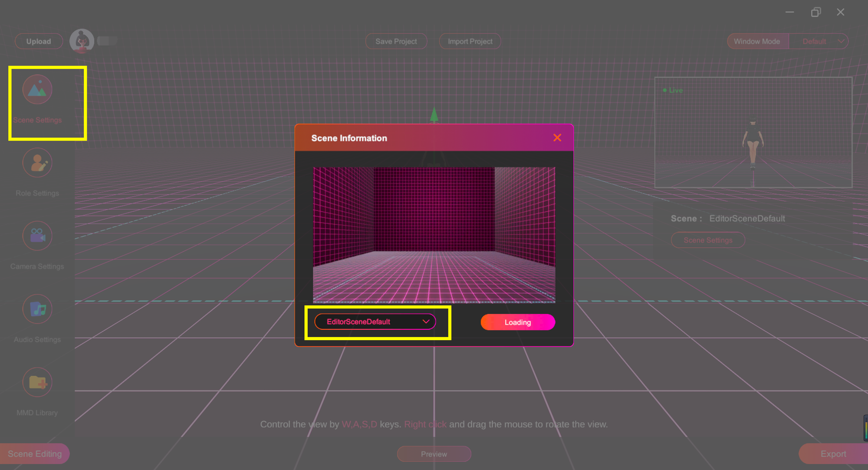Close the Scene Information dialog
Screen dimensions: 868x470
pyautogui.click(x=557, y=138)
